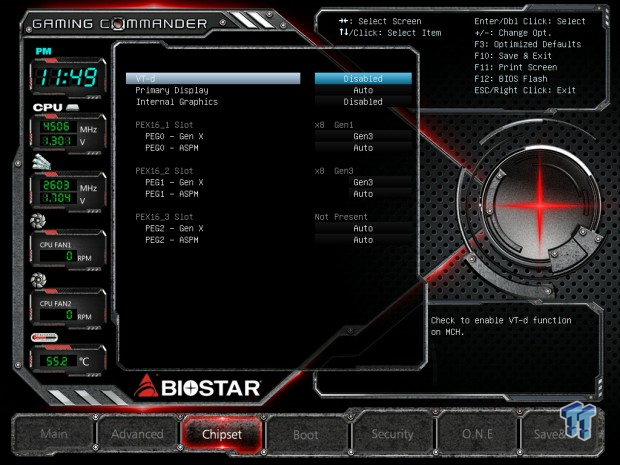Viewport: 620px width, 465px height.
Task: Click the memory voltage readout
Action: coord(58,198)
